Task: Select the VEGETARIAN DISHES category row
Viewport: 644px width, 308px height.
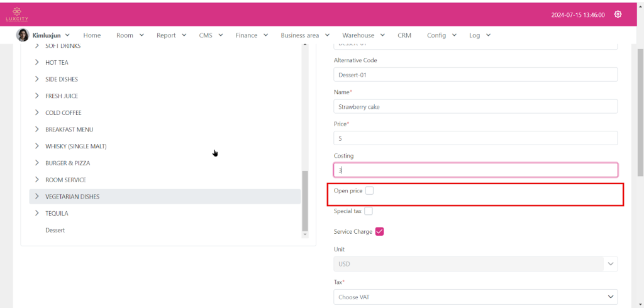Action: (x=165, y=197)
